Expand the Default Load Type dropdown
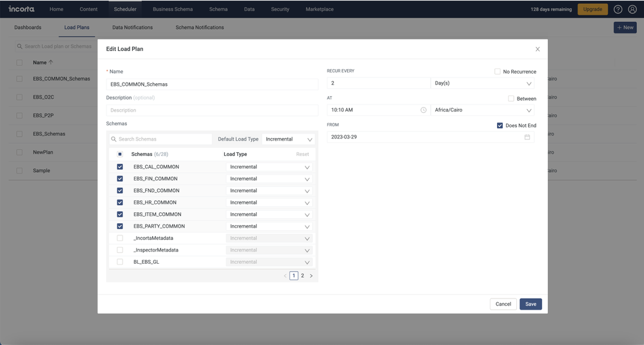Image resolution: width=644 pixels, height=345 pixels. [288, 139]
